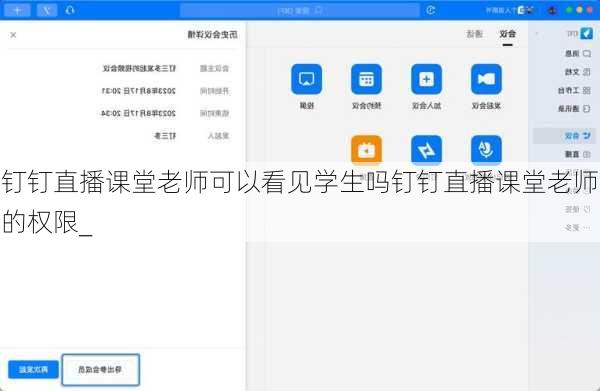Viewport: 600px width, 391px height.
Task: Open the history clock icon beside search bar
Action: (430, 10)
